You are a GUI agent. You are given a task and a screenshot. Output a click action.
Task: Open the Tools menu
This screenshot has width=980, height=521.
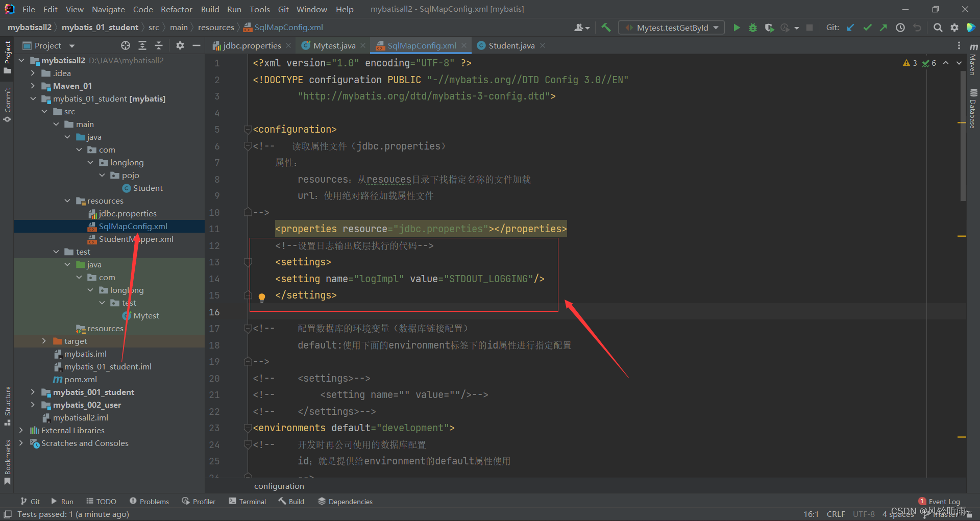(x=259, y=9)
